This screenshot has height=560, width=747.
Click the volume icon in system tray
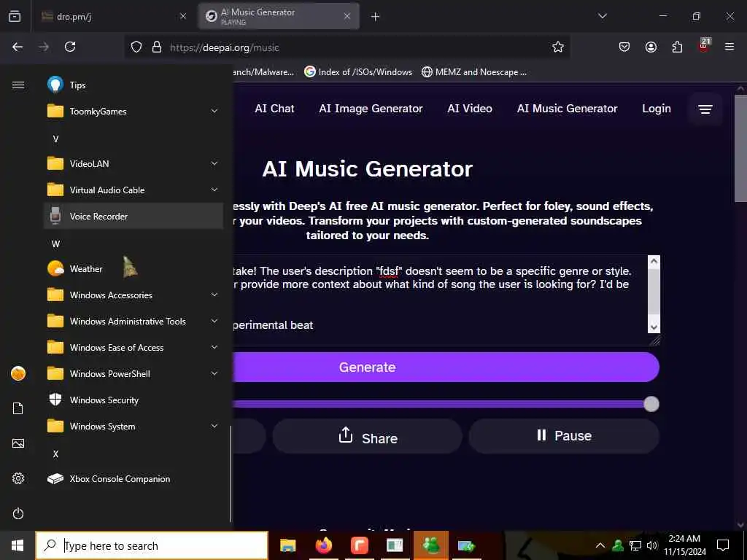pos(652,545)
